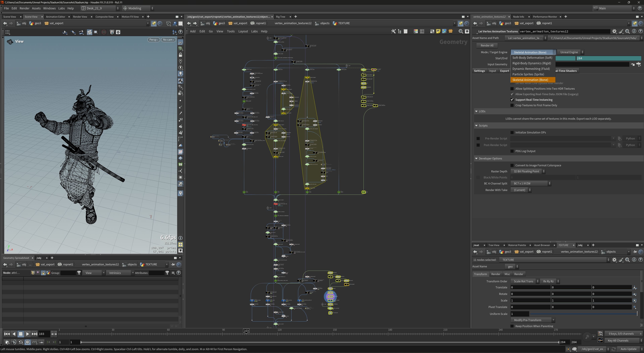Open the viewport snapshot camera tool
This screenshot has width=644, height=353.
coord(112,32)
